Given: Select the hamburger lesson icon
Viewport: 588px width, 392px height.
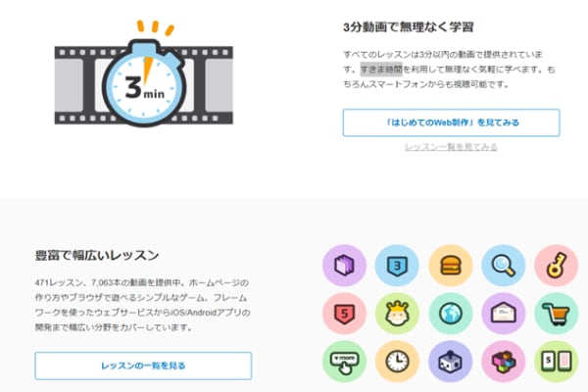Looking at the screenshot, I should coord(451,266).
